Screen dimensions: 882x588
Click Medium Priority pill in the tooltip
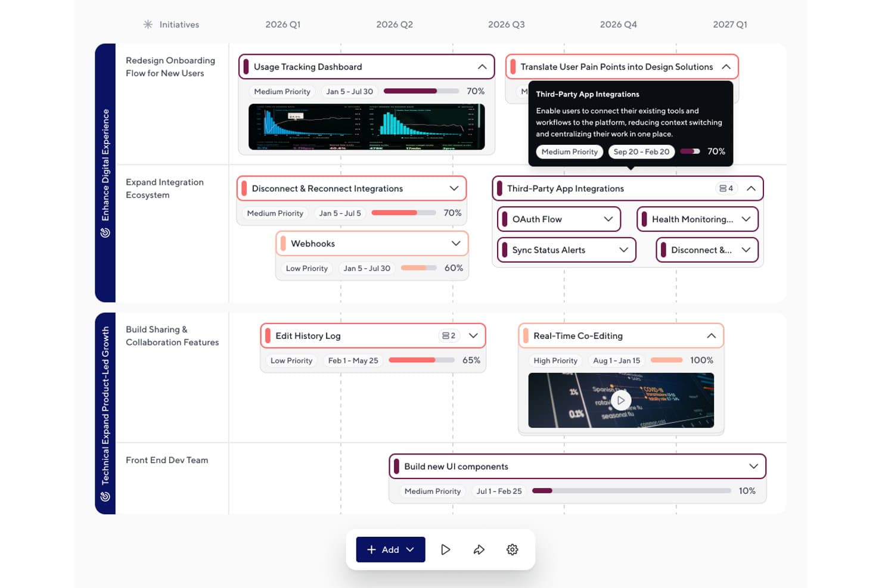(x=570, y=152)
